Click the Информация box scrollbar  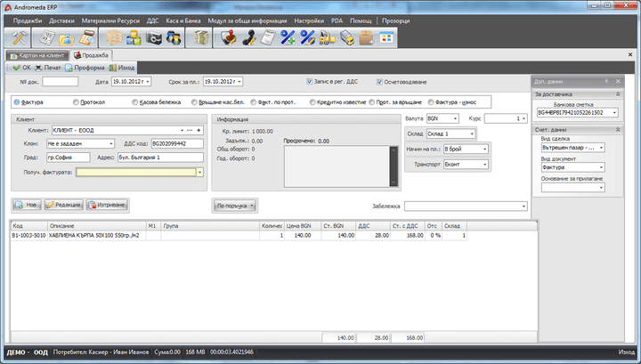394,166
